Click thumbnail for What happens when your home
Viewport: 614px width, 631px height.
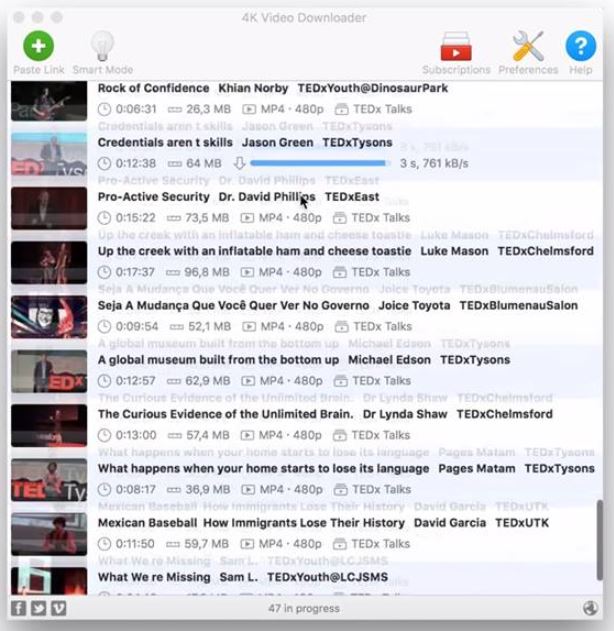(48, 480)
